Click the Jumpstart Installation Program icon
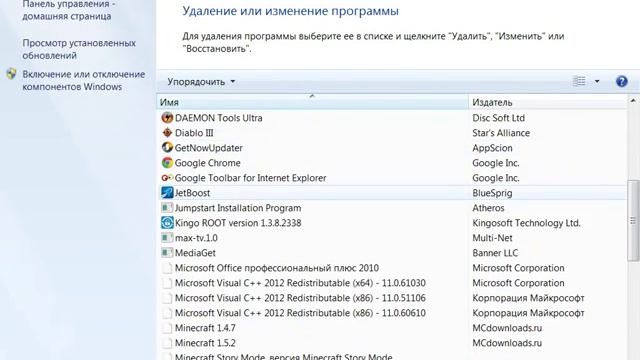The width and height of the screenshot is (640, 360). (x=167, y=208)
